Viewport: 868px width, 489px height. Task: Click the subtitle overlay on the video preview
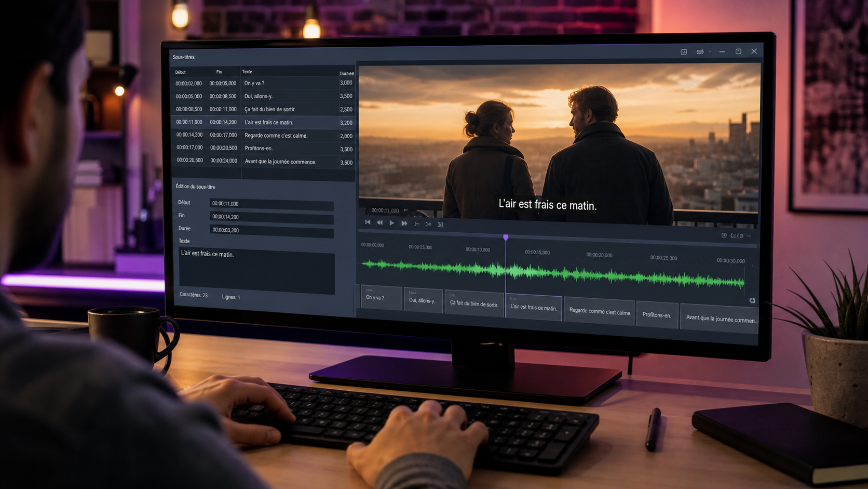tap(548, 205)
